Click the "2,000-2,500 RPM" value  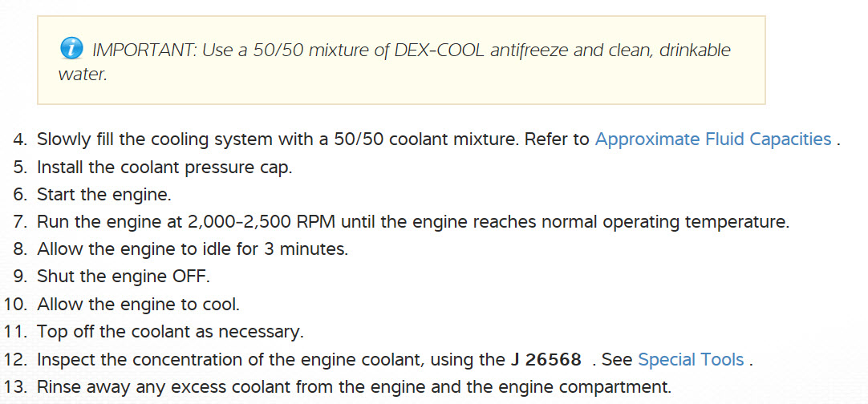click(229, 222)
